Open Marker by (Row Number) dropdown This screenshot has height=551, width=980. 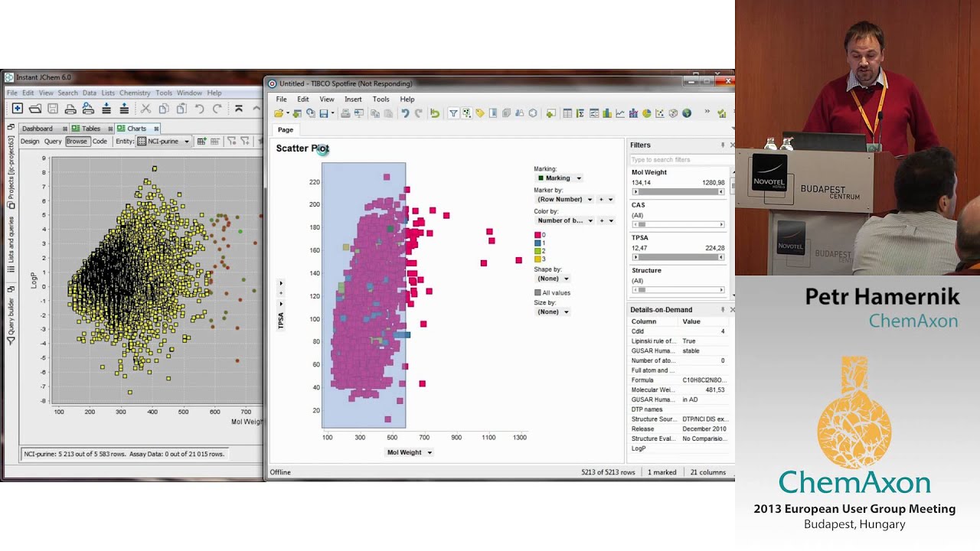565,199
